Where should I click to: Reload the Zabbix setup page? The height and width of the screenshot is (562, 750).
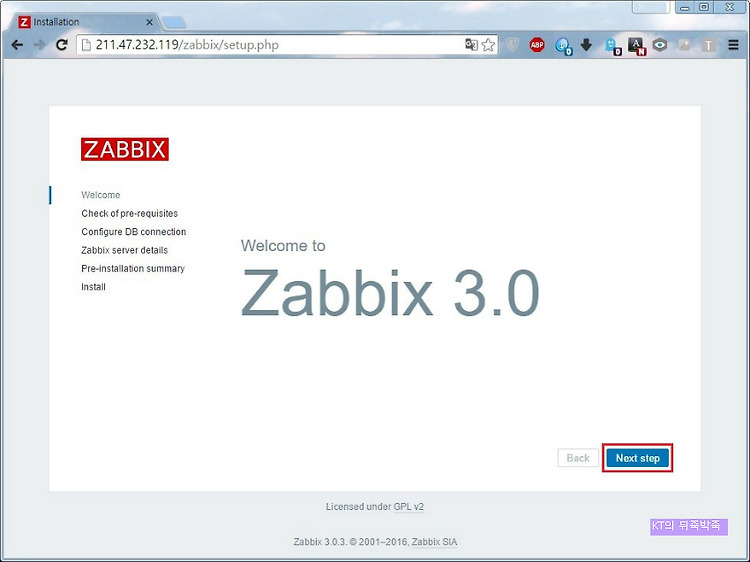pos(61,45)
